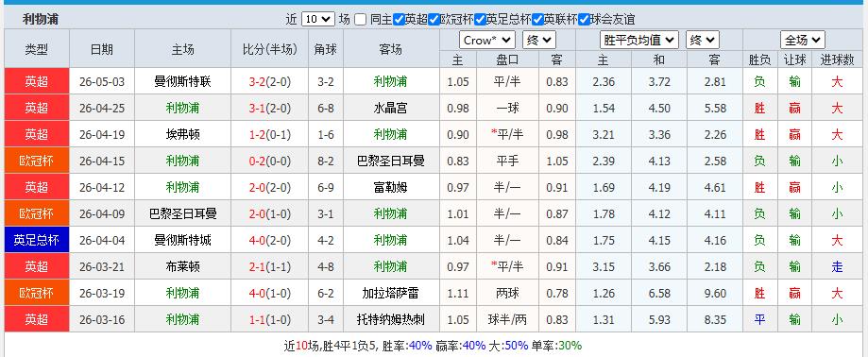Viewport: 868px width, 357px height.
Task: Open 布莱顿 team link
Action: (182, 266)
